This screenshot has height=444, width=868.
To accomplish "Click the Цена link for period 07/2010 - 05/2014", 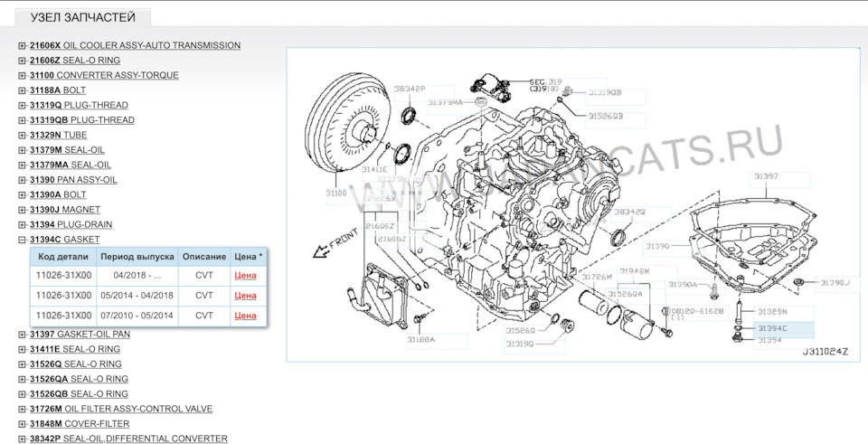I will [245, 316].
